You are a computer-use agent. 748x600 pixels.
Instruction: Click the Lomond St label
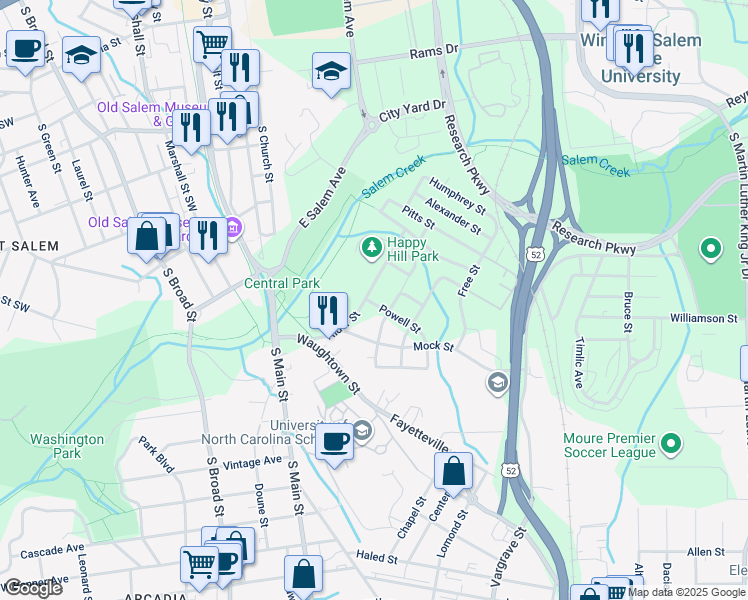452,534
